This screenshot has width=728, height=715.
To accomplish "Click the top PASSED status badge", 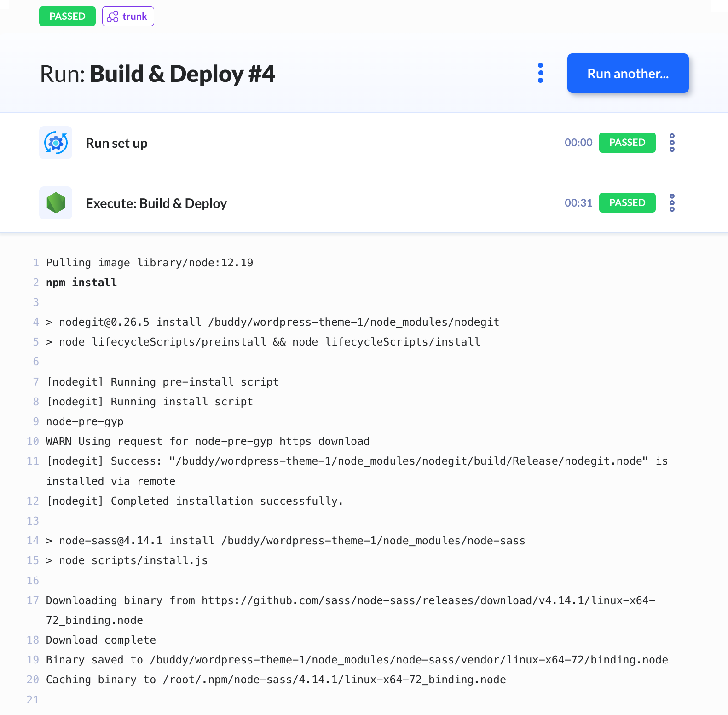I will pyautogui.click(x=67, y=17).
